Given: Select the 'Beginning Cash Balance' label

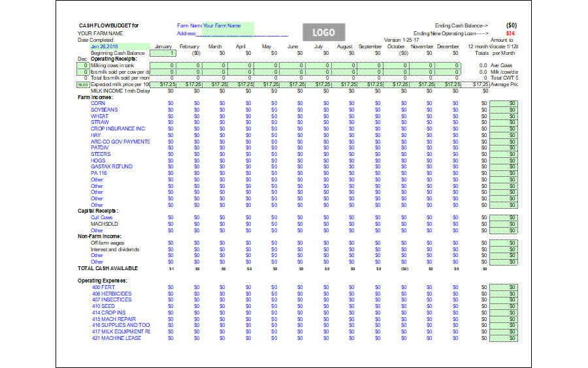Looking at the screenshot, I should [118, 53].
